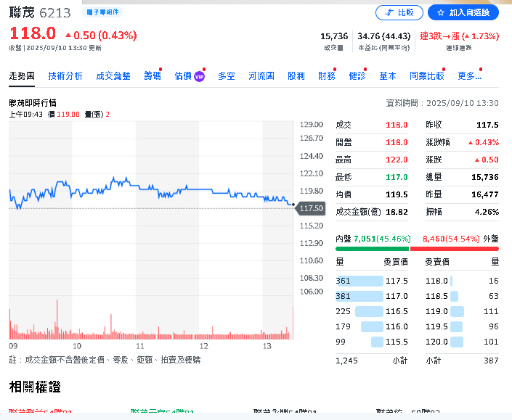Click the 昨收 value 117.5
Screen dimensions: 512x420
487,125
